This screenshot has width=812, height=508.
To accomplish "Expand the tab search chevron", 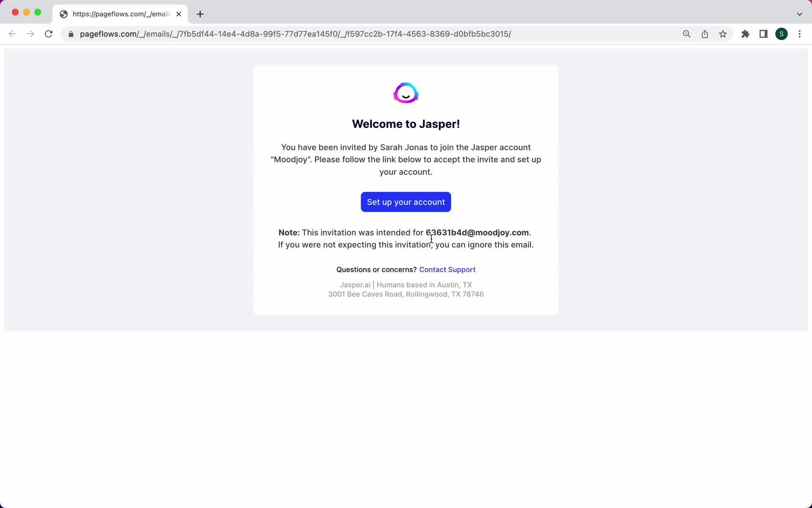I will pos(799,14).
